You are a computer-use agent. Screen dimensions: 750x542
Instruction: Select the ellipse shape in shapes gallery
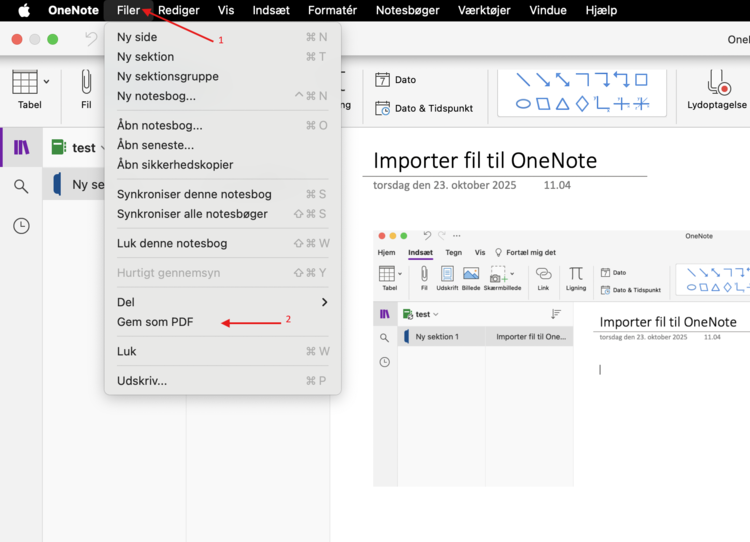(523, 104)
